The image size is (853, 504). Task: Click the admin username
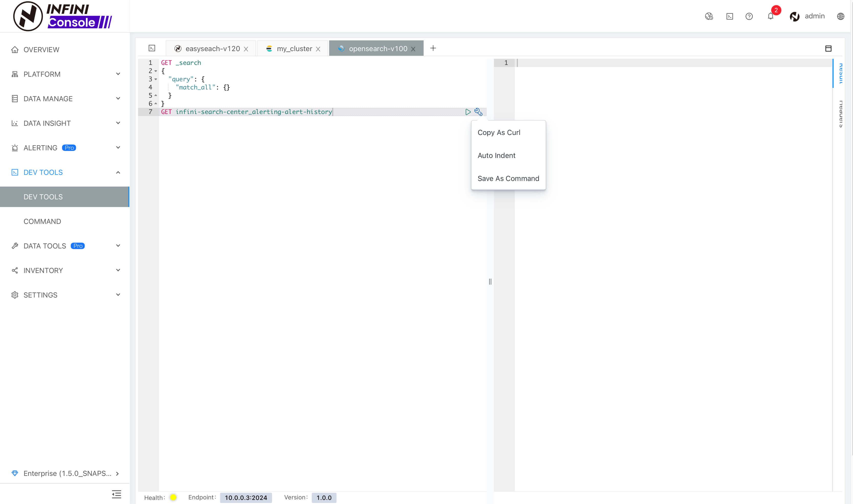[x=814, y=16]
